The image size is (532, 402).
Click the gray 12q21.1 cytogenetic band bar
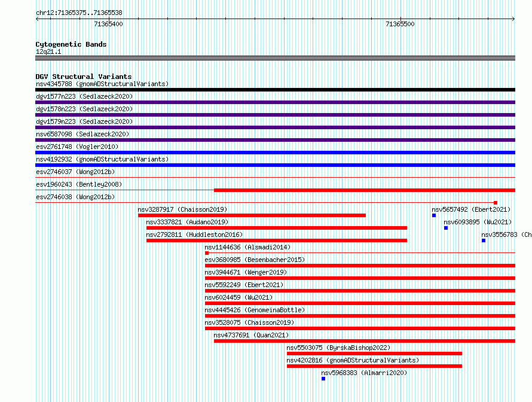(275, 58)
